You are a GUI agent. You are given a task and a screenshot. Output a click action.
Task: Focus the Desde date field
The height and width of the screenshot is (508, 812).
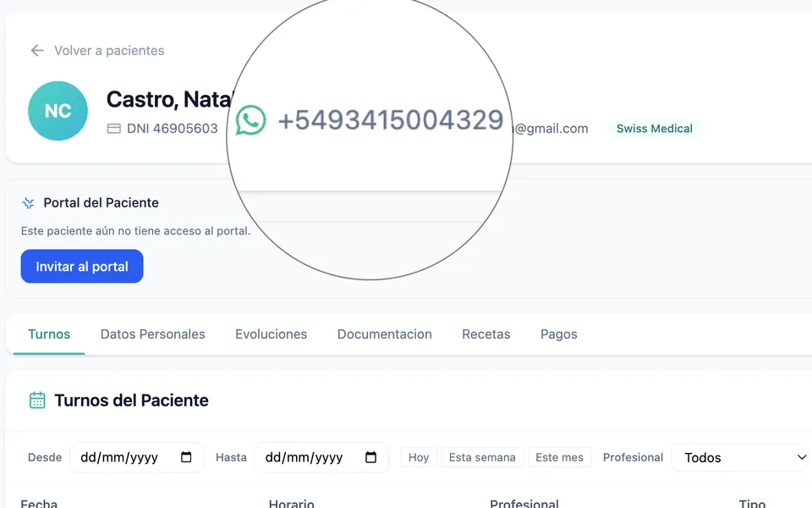click(x=137, y=457)
